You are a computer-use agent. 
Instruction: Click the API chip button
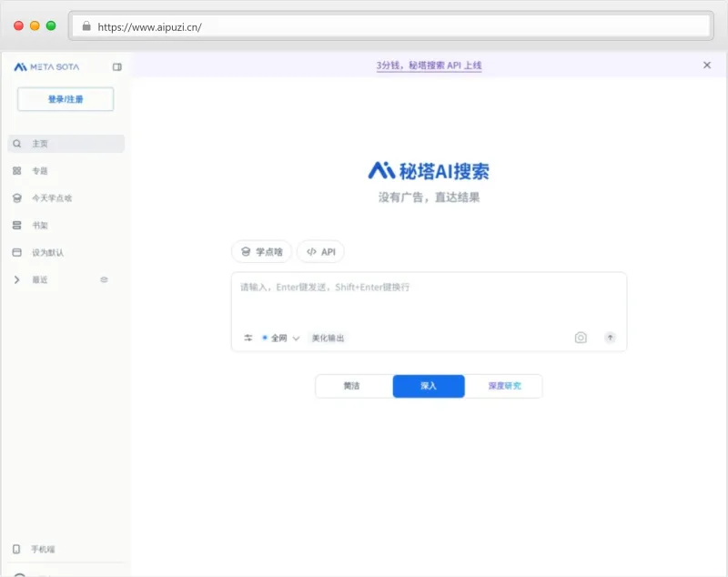click(x=321, y=251)
